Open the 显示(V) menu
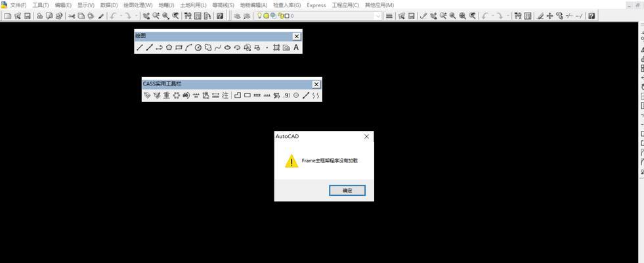644x263 pixels. coord(86,5)
